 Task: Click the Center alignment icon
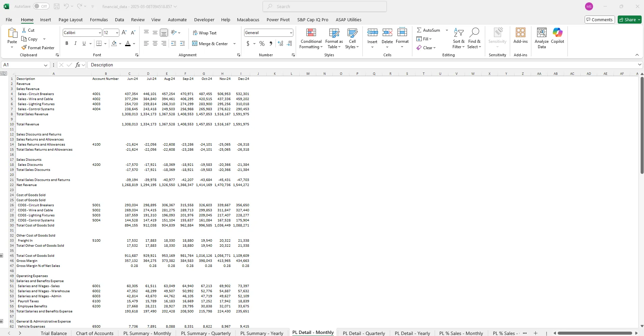tap(155, 43)
